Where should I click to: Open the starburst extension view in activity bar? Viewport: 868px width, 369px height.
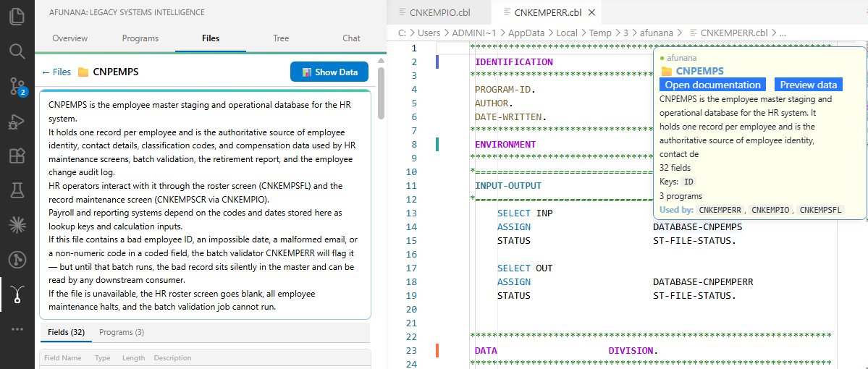[x=17, y=224]
